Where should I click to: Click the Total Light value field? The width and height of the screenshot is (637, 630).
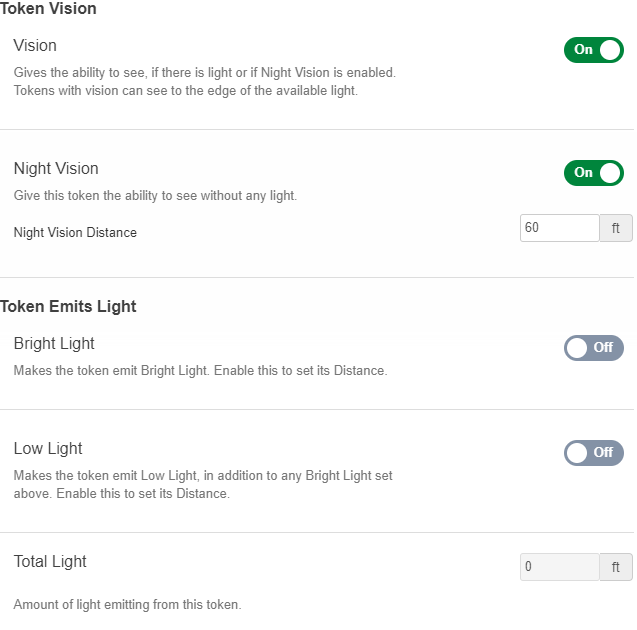[x=558, y=567]
